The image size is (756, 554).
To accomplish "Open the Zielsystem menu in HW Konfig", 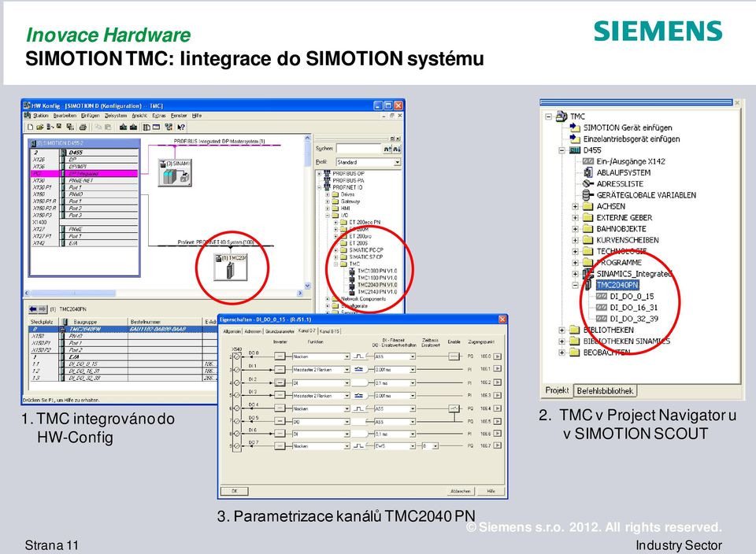I will pyautogui.click(x=116, y=116).
